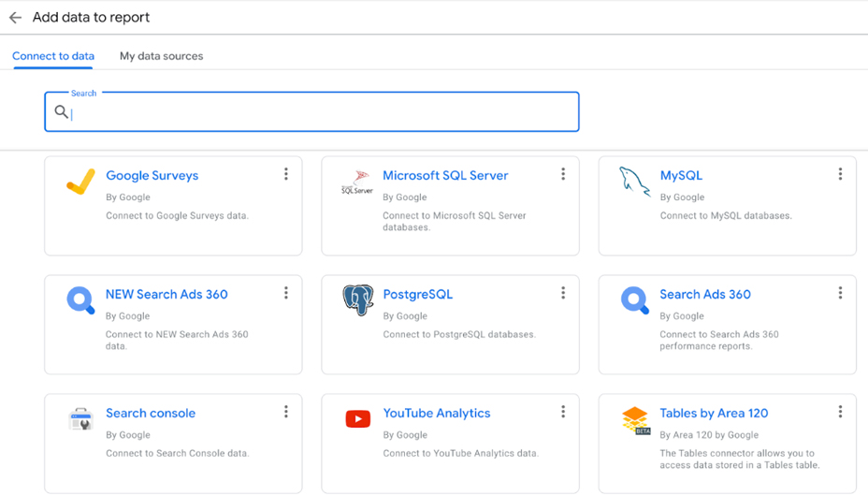
Task: Click the PostgreSQL elephant logo
Action: pyautogui.click(x=357, y=300)
